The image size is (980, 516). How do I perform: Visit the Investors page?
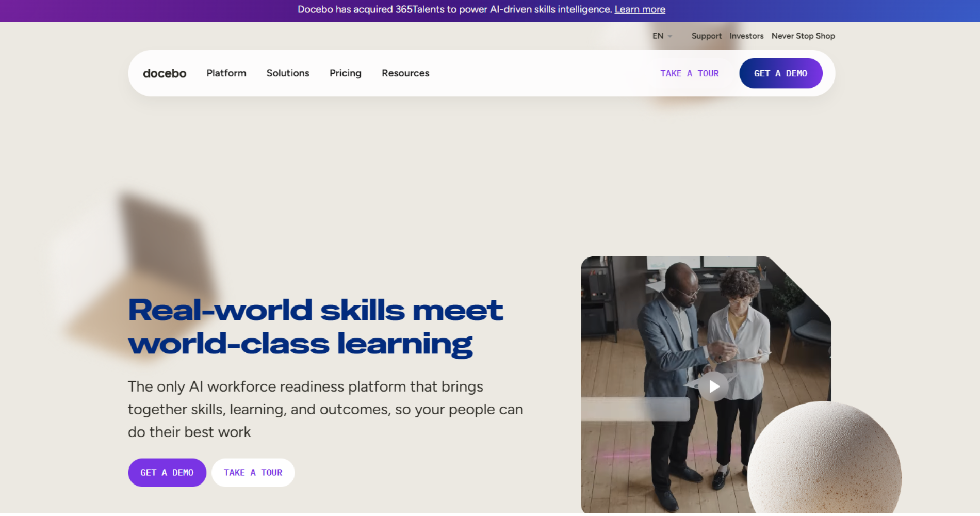pyautogui.click(x=746, y=36)
